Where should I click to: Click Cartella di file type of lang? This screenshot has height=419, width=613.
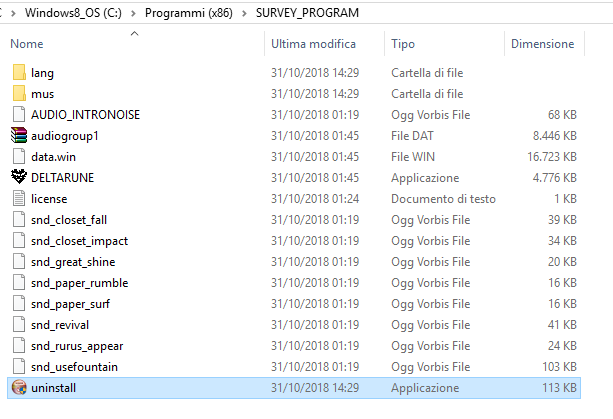tap(427, 73)
